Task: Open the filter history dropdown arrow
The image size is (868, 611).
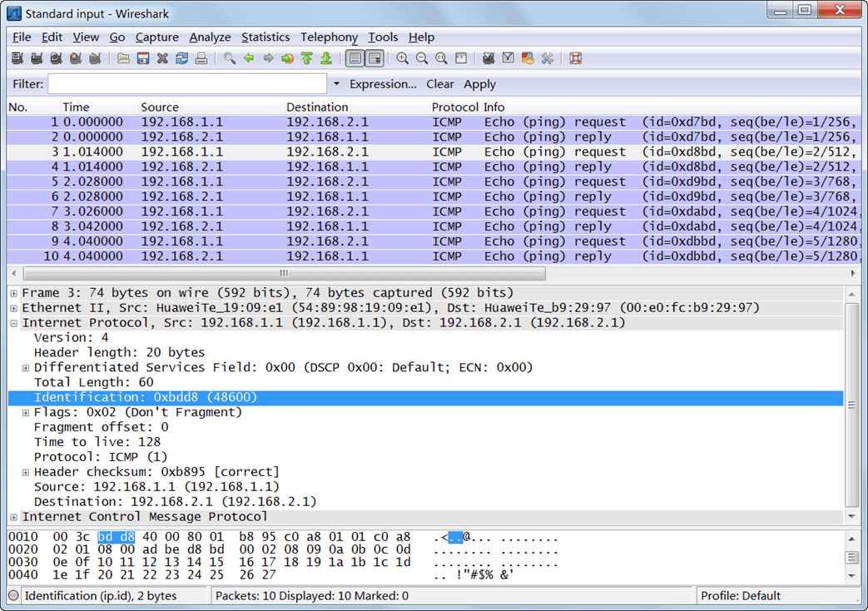Action: point(336,84)
